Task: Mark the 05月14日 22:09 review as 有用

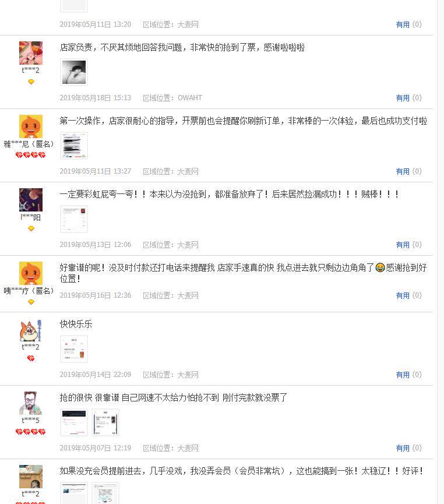Action: [x=403, y=375]
